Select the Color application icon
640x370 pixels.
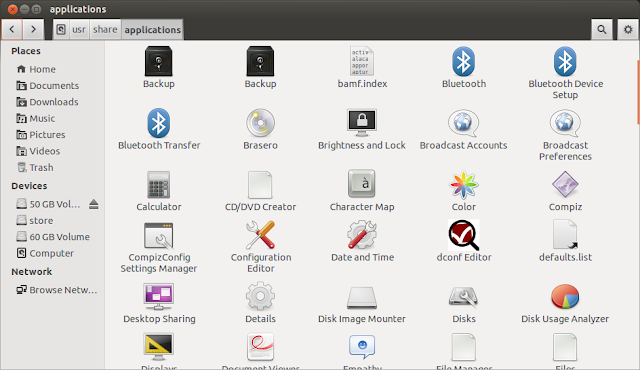(x=464, y=184)
